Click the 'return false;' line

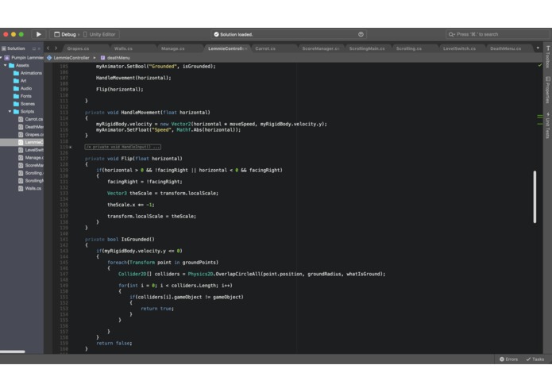pos(114,343)
